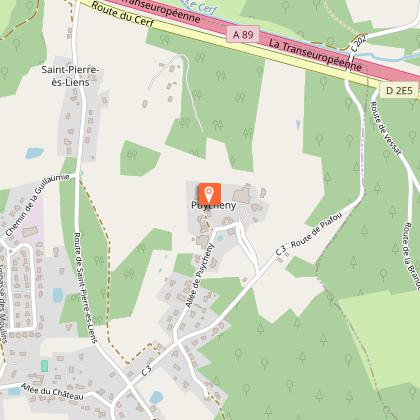
Task: Click the Route du Cerf label
Action: pyautogui.click(x=123, y=14)
